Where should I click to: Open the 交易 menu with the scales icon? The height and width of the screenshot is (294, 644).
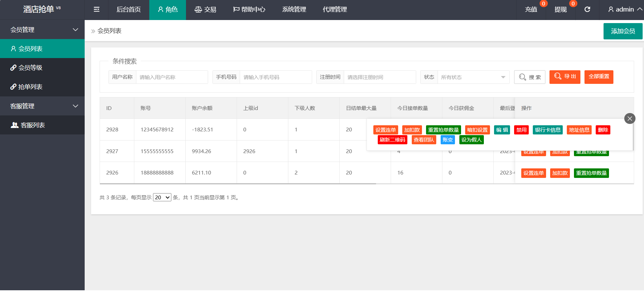point(205,10)
